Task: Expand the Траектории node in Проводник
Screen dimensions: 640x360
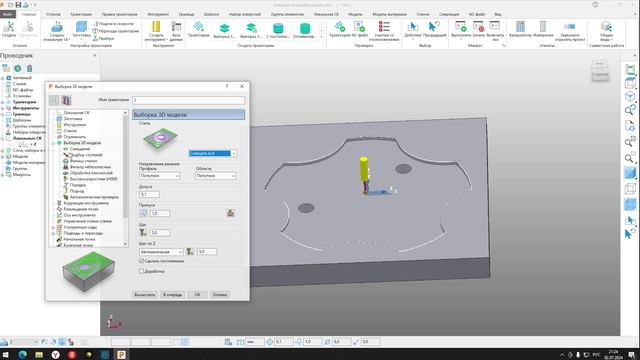Action: tap(2, 102)
